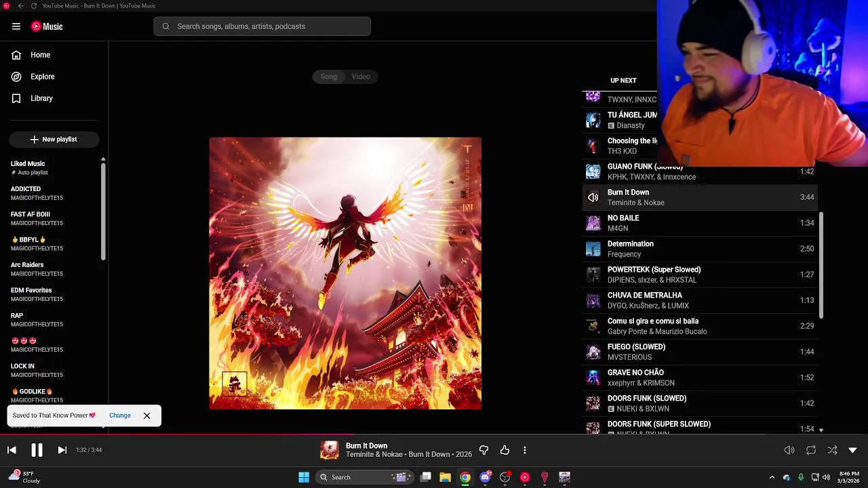Open Task View from the taskbar
The image size is (868, 488).
(x=426, y=477)
